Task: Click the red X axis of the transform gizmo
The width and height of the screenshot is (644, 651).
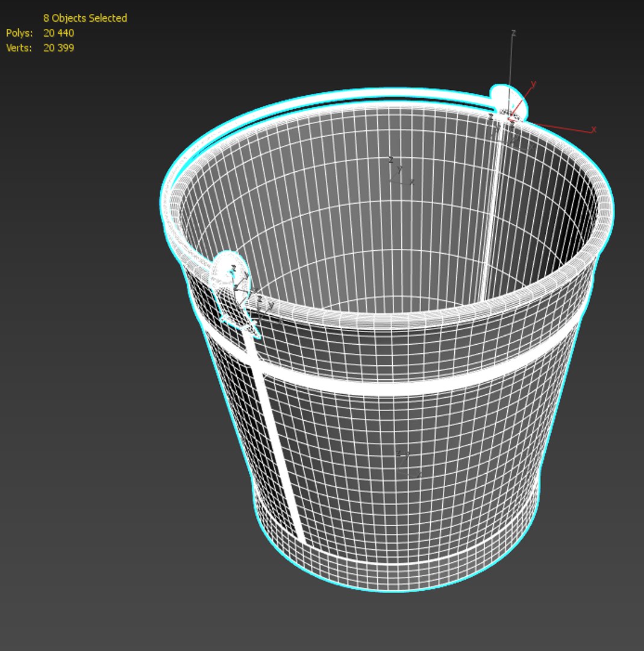Action: tap(554, 126)
